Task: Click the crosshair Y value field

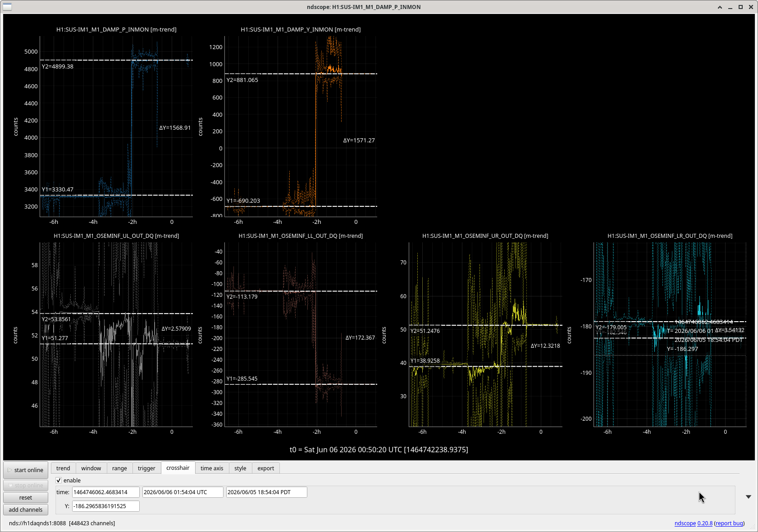Action: coord(106,506)
